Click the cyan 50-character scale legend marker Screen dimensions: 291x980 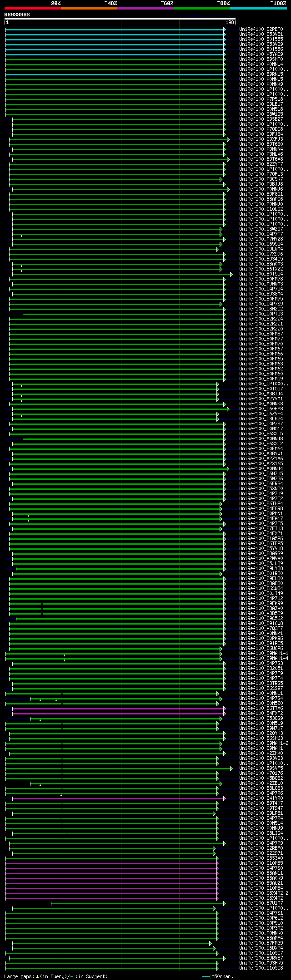[206, 976]
